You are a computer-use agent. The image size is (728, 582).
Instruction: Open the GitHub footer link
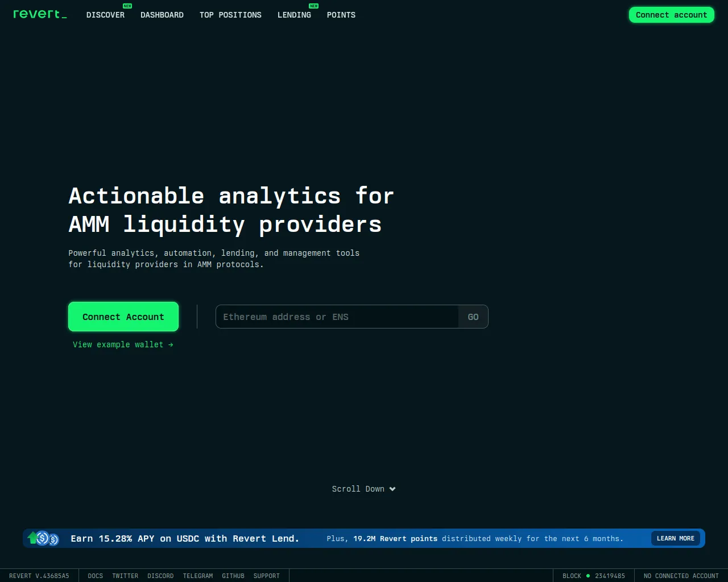click(x=233, y=576)
